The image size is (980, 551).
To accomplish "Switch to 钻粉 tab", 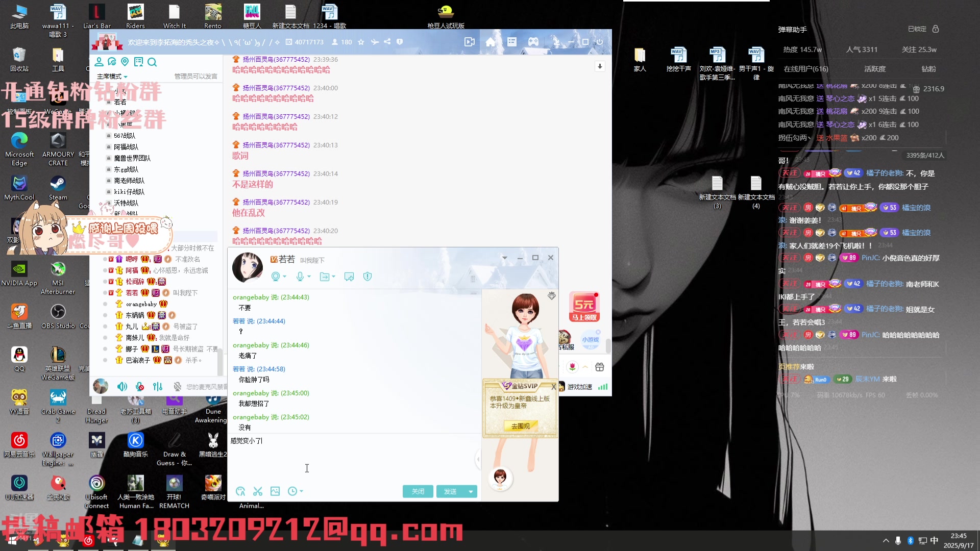I will [928, 69].
